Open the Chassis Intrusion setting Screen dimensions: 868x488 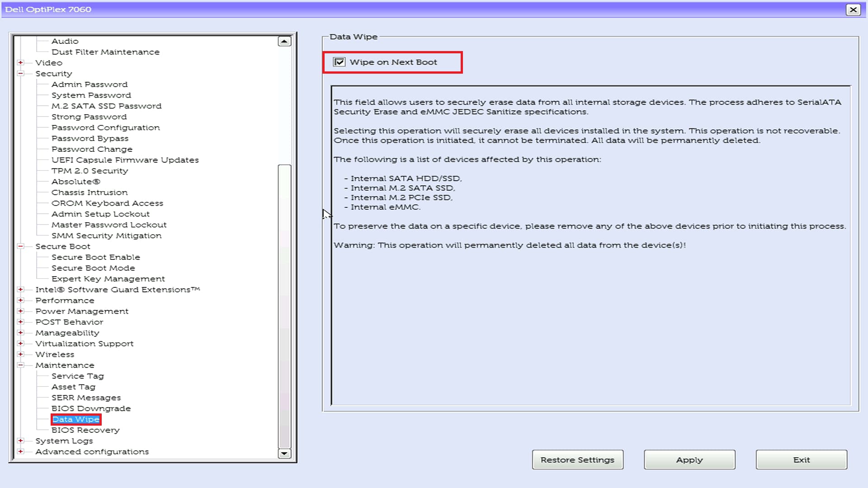tap(90, 192)
